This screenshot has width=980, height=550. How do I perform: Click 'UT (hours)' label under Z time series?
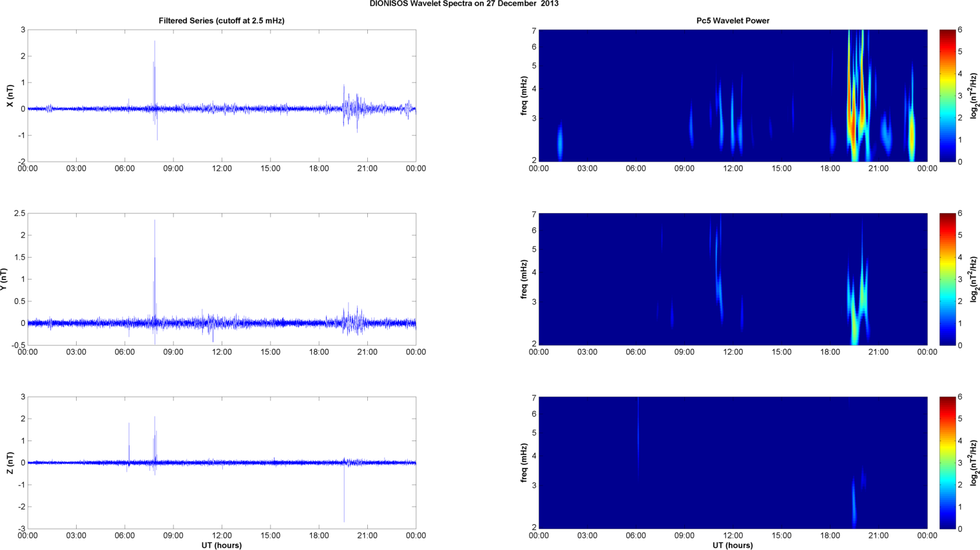[x=222, y=545]
